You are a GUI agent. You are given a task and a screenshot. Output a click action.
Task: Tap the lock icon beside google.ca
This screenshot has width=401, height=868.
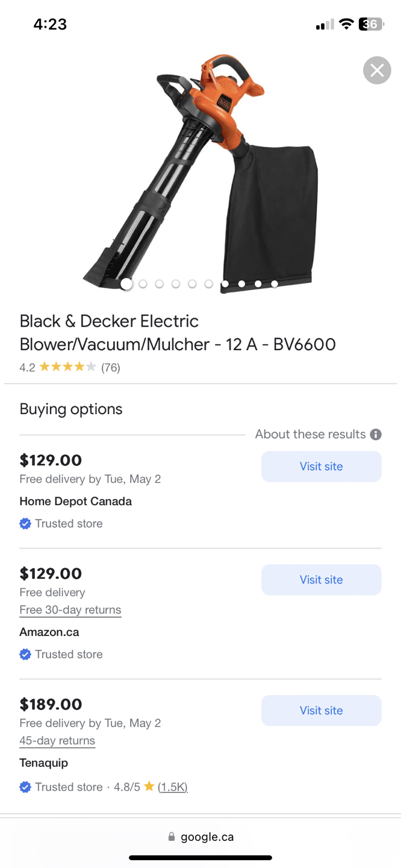coord(172,837)
